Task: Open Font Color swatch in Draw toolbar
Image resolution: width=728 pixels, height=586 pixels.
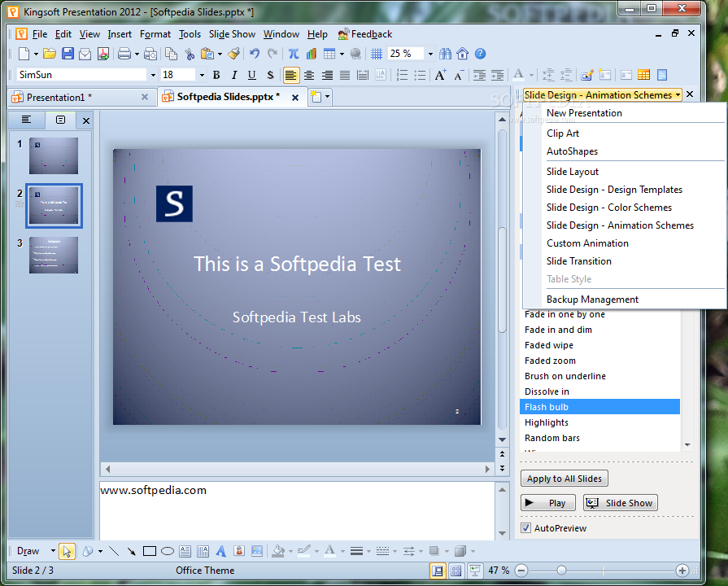Action: click(x=329, y=551)
